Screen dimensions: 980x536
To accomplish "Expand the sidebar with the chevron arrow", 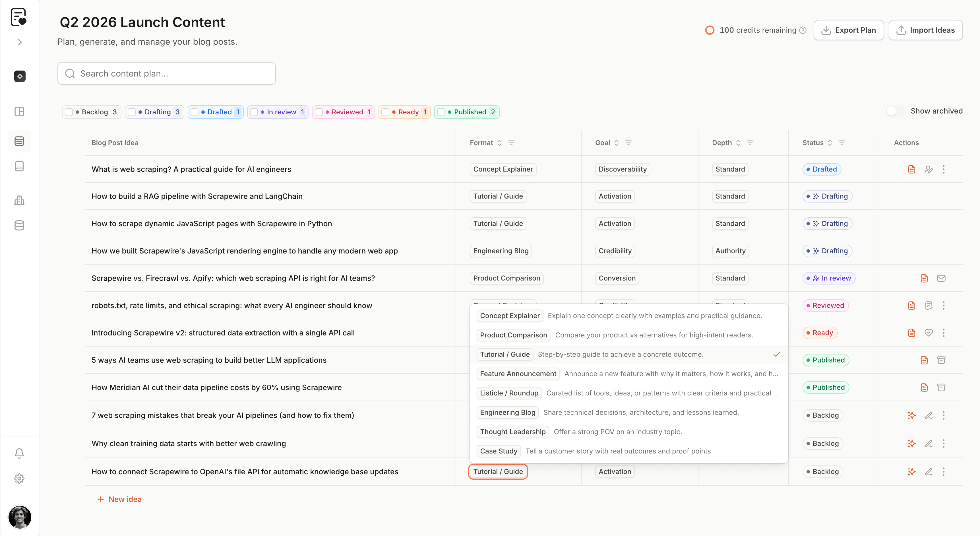I will (x=19, y=42).
